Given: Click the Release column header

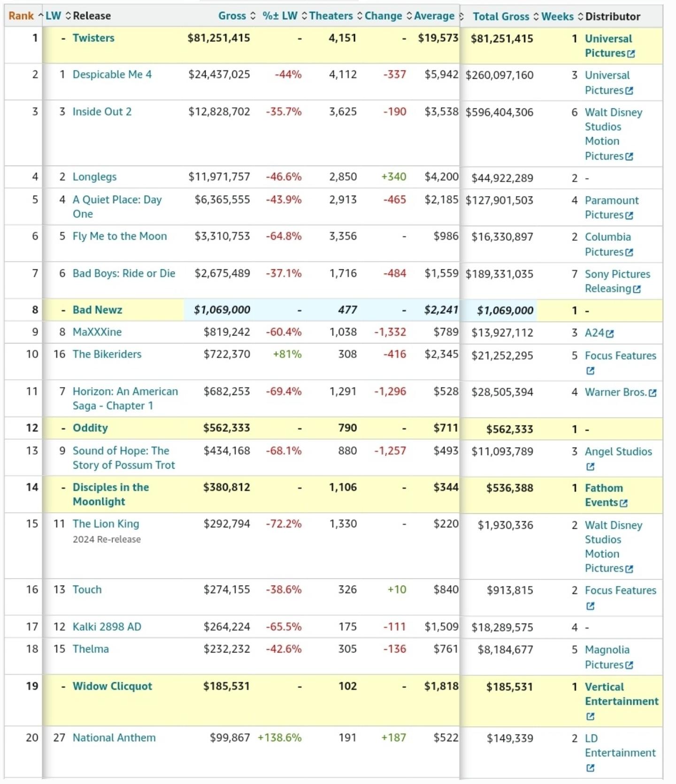Looking at the screenshot, I should (x=92, y=15).
